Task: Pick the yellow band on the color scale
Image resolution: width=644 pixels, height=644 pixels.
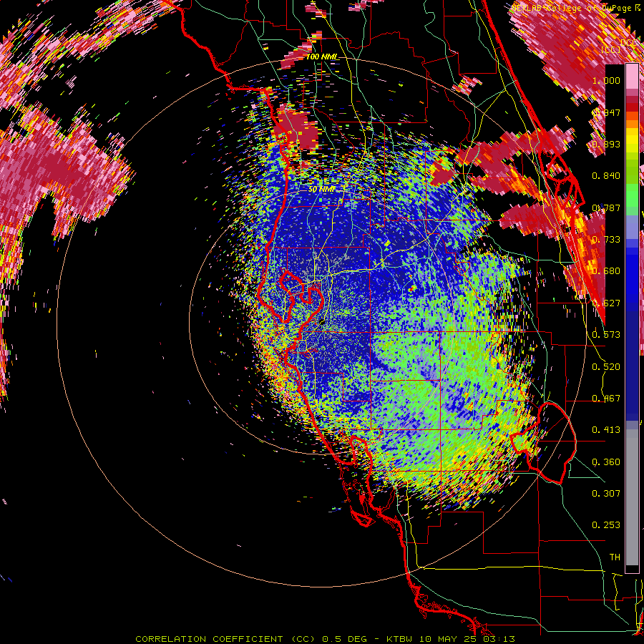Action: pos(632,140)
